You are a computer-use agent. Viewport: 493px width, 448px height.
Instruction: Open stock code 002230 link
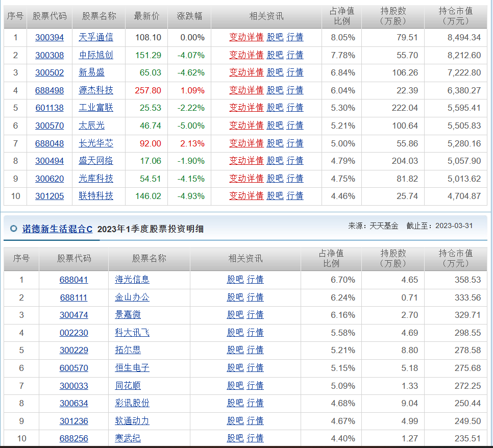coord(73,333)
